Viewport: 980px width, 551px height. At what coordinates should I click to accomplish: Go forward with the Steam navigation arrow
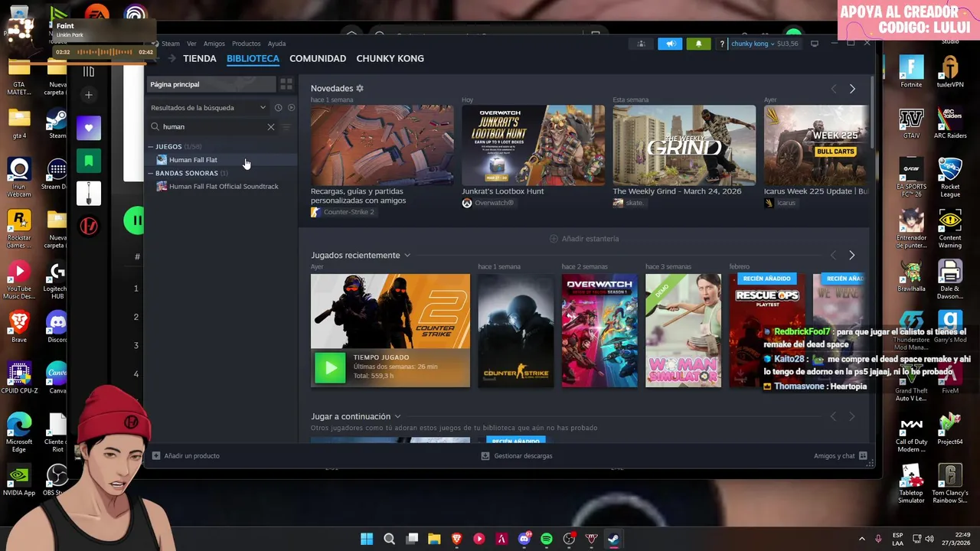tap(171, 58)
